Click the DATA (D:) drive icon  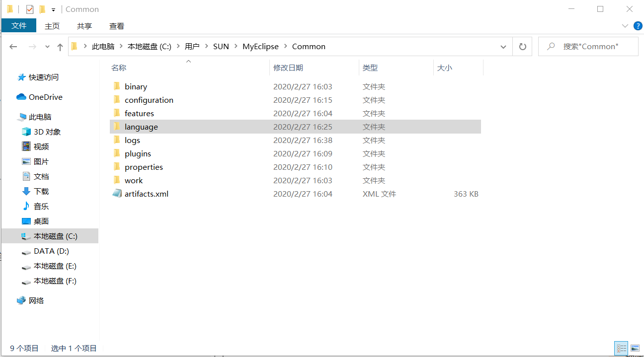[26, 252]
